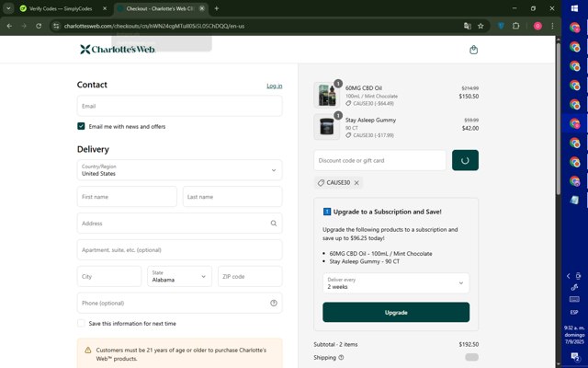588x368 pixels.
Task: Click the browser address bar URL
Action: tap(154, 26)
